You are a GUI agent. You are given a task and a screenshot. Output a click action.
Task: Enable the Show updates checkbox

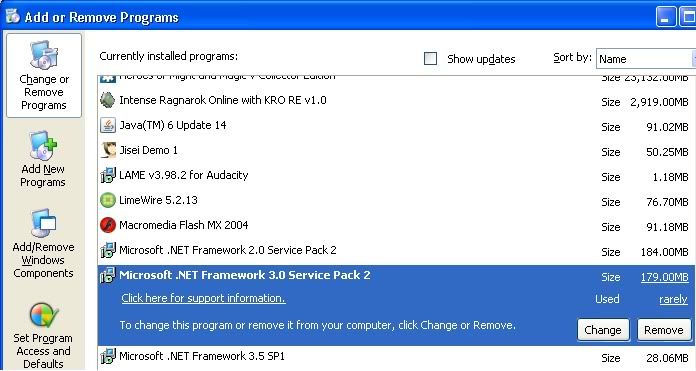click(430, 59)
